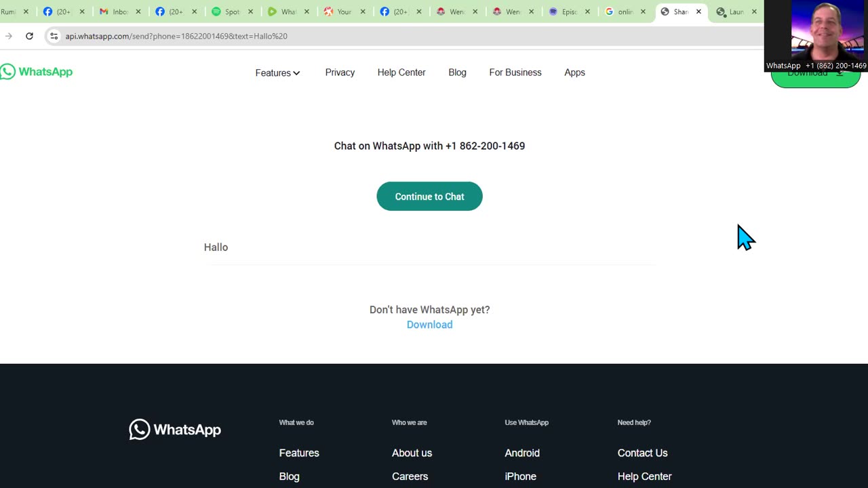Open the Help Center footer link
Viewport: 868px width, 488px height.
(x=644, y=476)
